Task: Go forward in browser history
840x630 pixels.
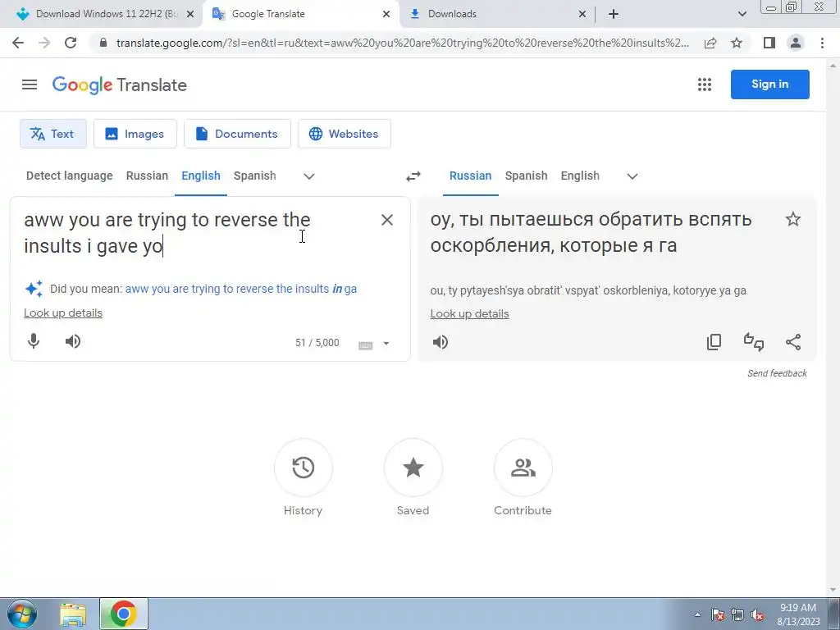Action: pos(44,43)
